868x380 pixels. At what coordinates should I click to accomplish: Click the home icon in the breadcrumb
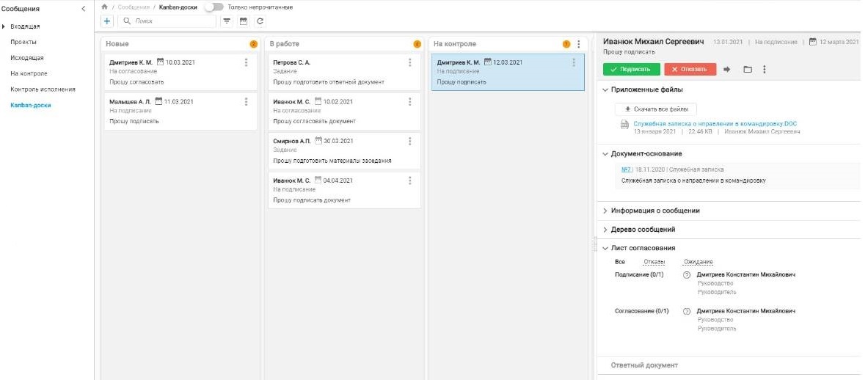104,7
